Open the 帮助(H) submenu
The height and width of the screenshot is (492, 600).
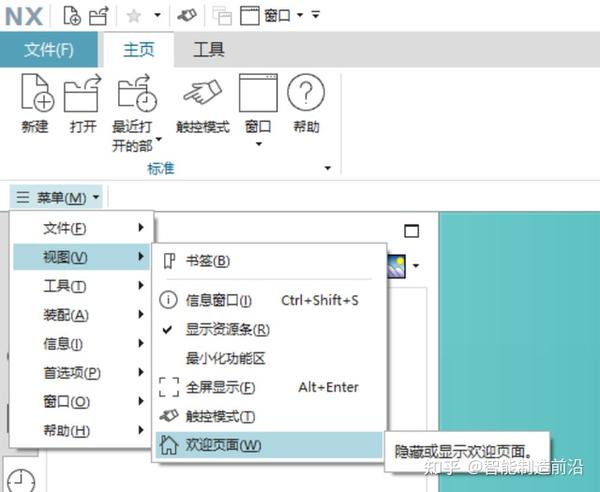[81, 430]
